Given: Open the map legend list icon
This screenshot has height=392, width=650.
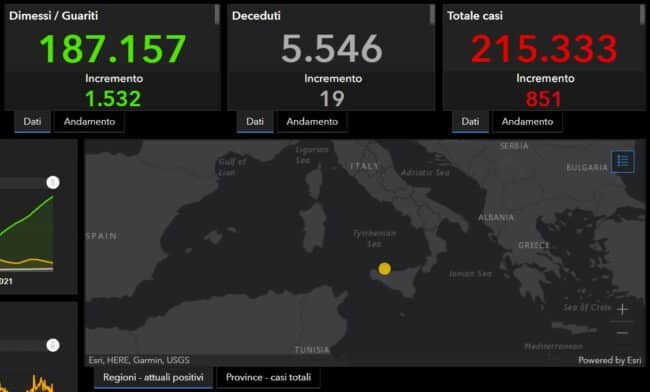Looking at the screenshot, I should (622, 161).
